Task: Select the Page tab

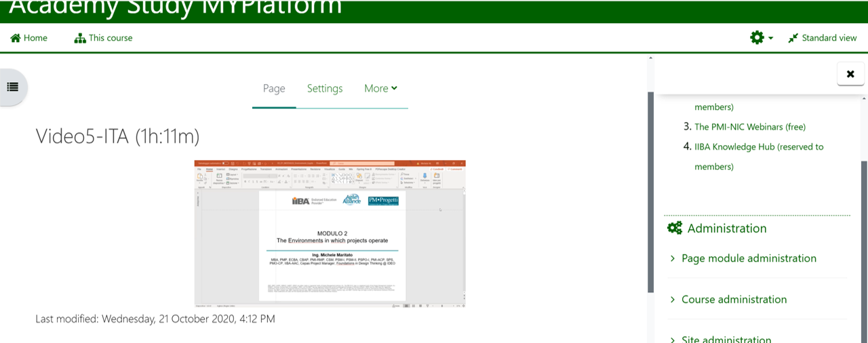Action: click(274, 88)
